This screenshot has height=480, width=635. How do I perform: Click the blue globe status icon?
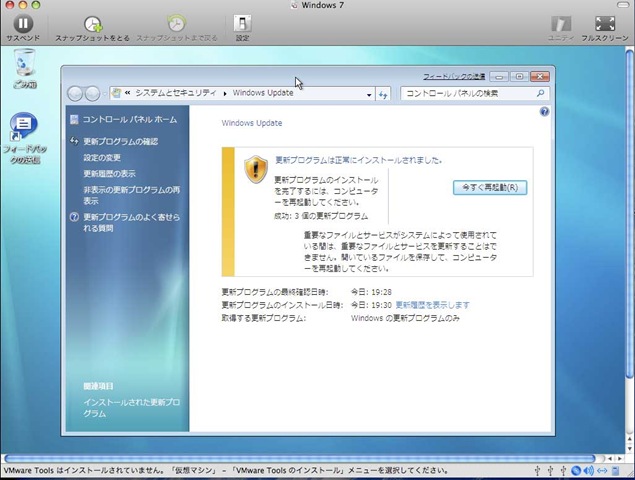click(575, 471)
